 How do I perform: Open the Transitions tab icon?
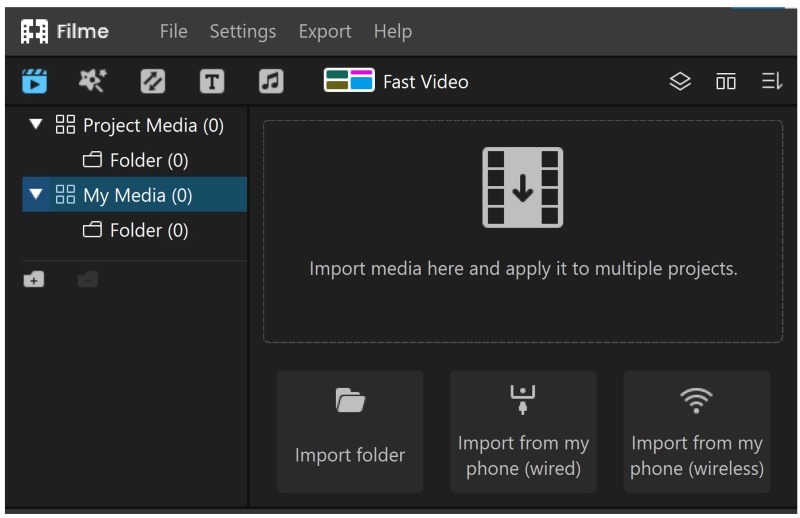[x=153, y=81]
